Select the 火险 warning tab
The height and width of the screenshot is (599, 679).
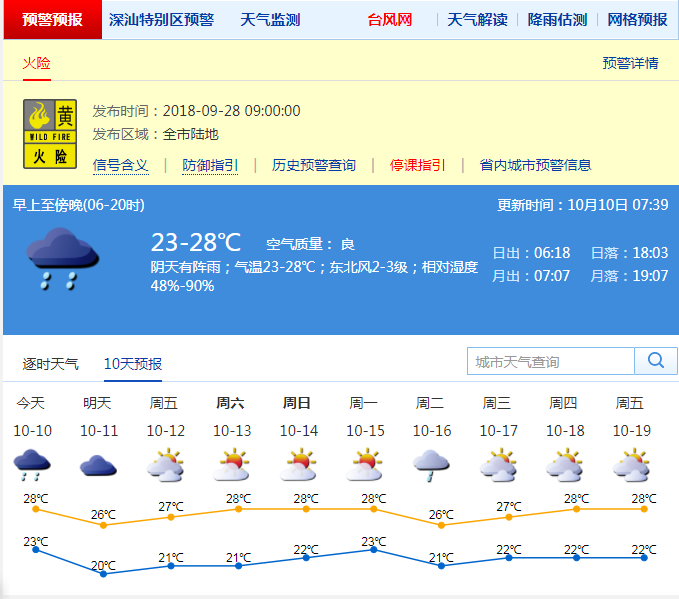[x=37, y=63]
